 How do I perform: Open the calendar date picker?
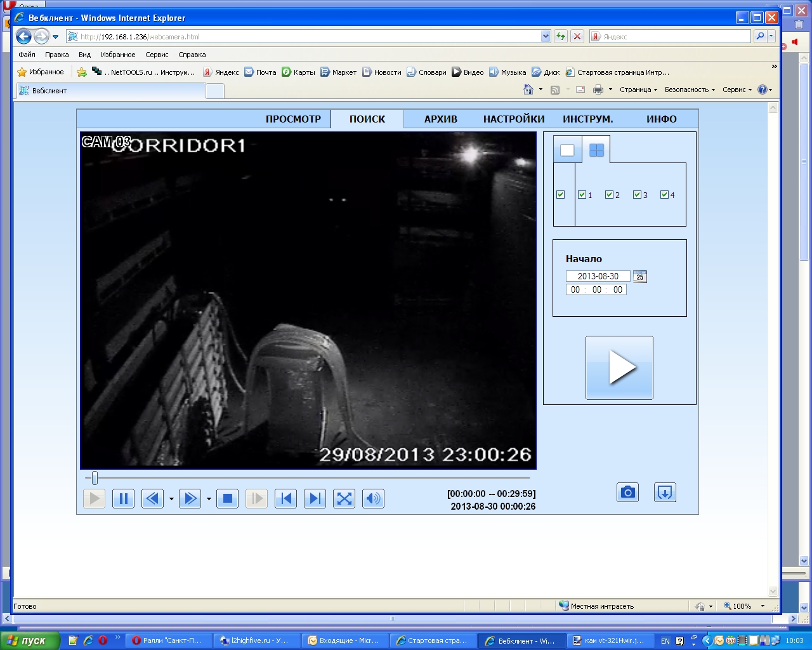(639, 277)
